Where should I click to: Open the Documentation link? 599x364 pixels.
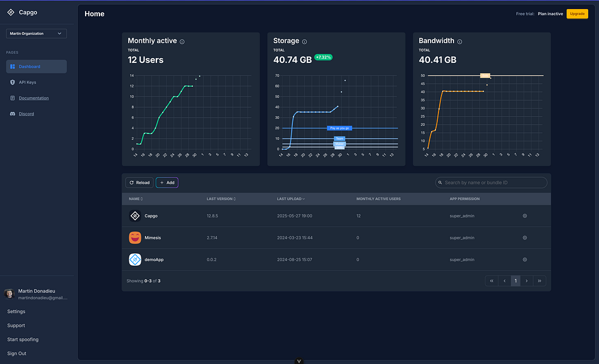click(34, 98)
